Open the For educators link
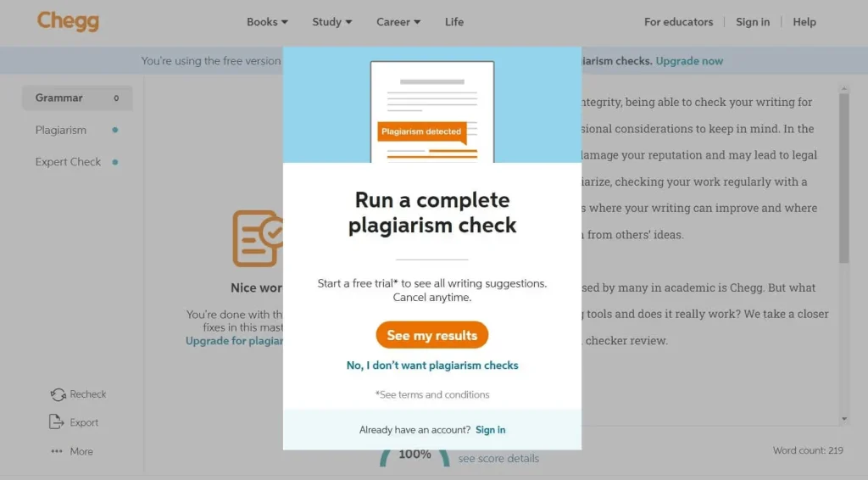The height and width of the screenshot is (480, 868). pyautogui.click(x=679, y=22)
